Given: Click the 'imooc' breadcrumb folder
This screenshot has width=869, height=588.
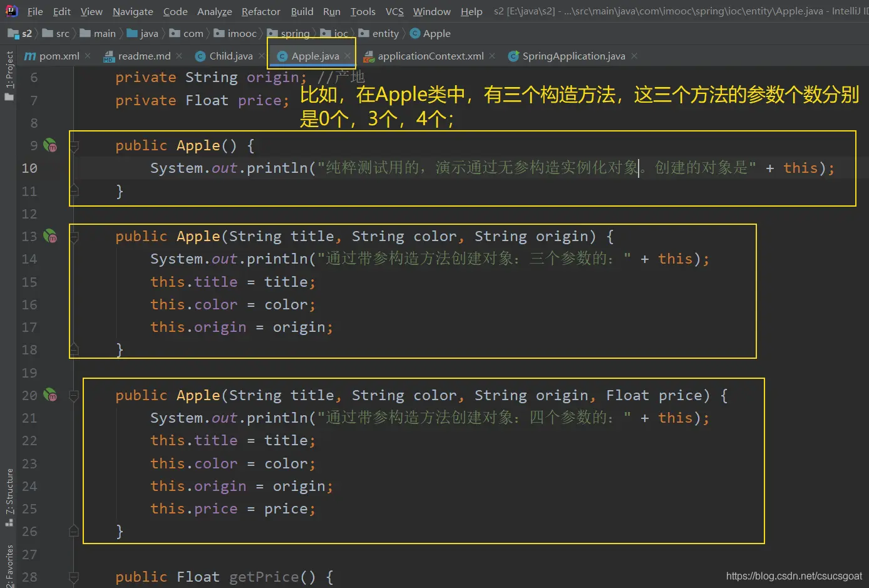Looking at the screenshot, I should [x=242, y=33].
